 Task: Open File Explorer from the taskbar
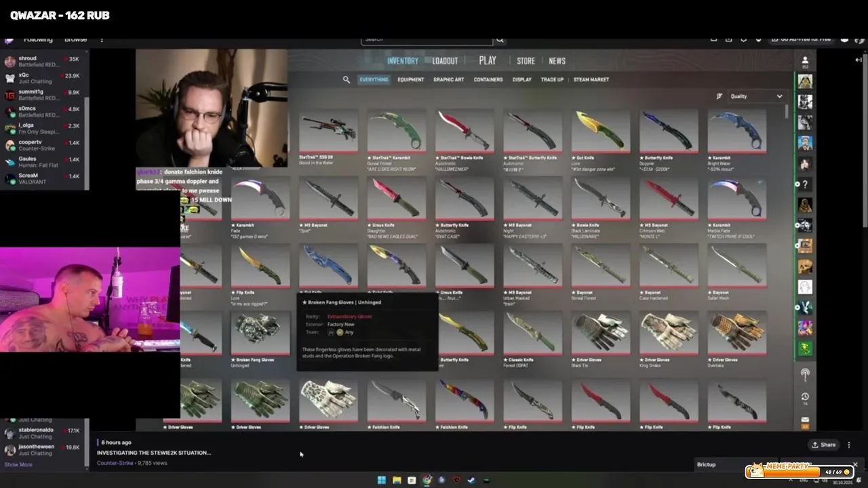click(x=397, y=480)
